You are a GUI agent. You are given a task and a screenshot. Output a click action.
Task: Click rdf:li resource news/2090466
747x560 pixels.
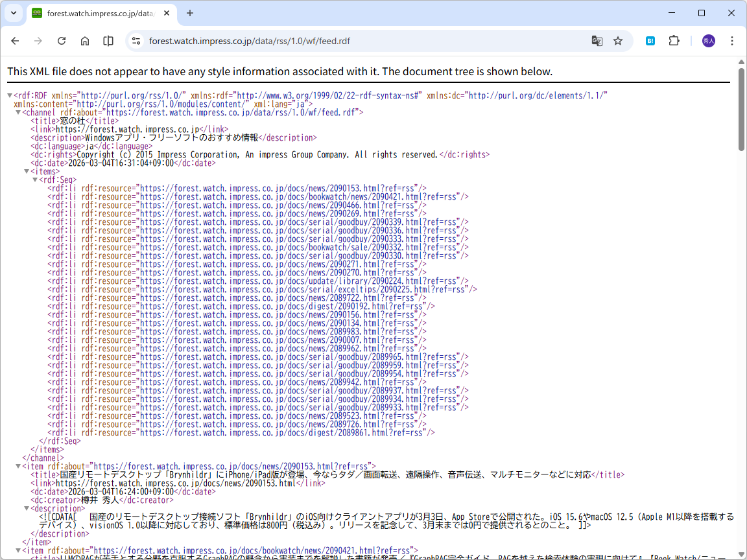click(x=237, y=205)
